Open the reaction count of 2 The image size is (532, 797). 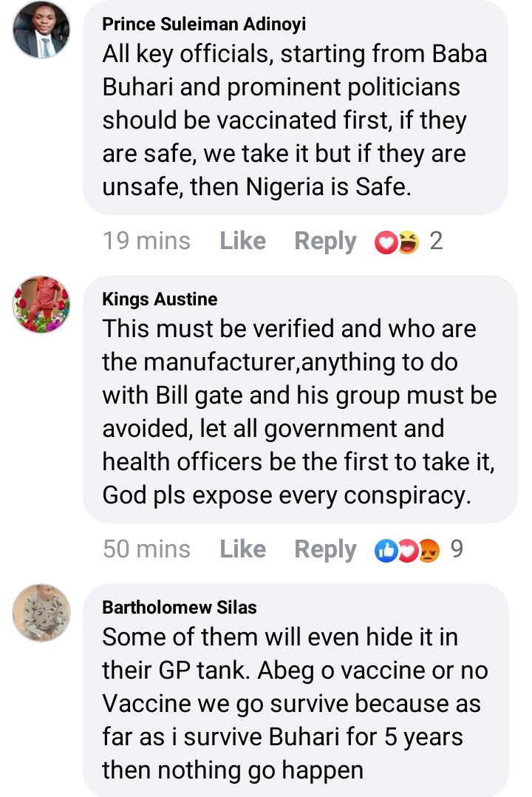point(436,241)
